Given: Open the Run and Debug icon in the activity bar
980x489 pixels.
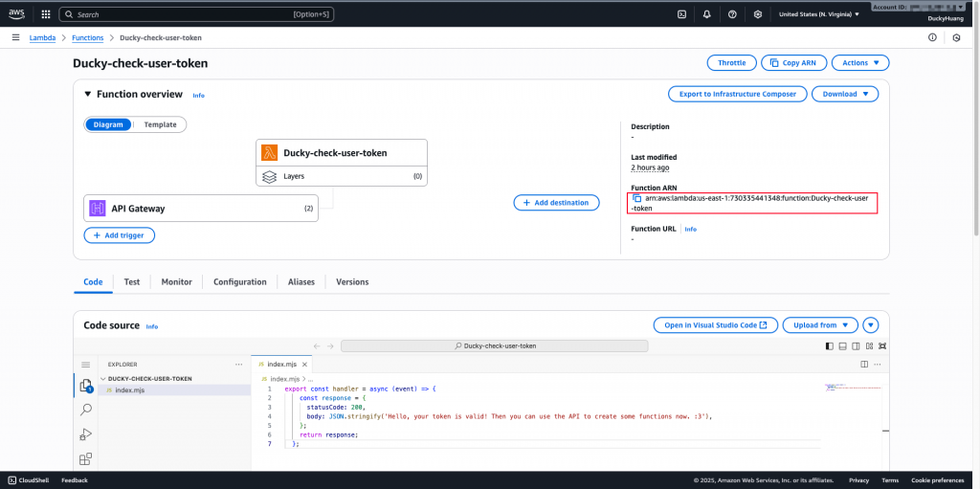Looking at the screenshot, I should tap(85, 433).
